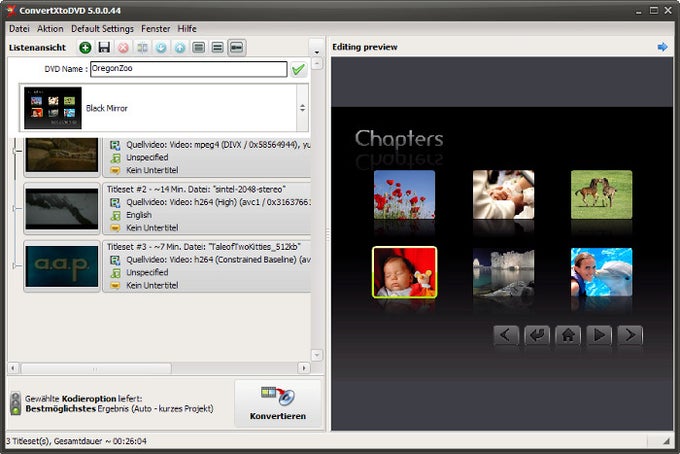Open the Default Settings menu
Viewport: 680px width, 454px height.
coord(102,29)
